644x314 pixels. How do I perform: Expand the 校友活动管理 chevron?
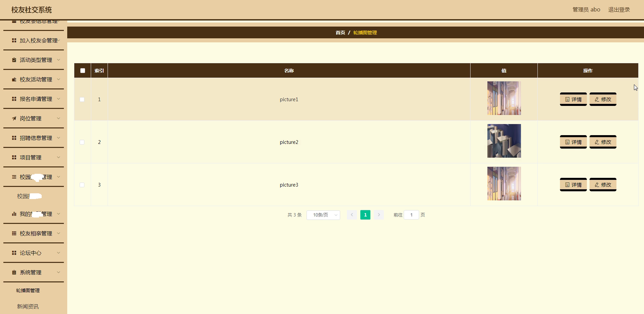pos(58,79)
